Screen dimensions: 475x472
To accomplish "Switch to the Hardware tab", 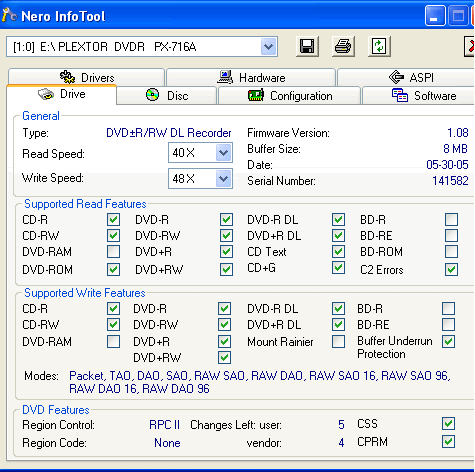I will [x=251, y=77].
